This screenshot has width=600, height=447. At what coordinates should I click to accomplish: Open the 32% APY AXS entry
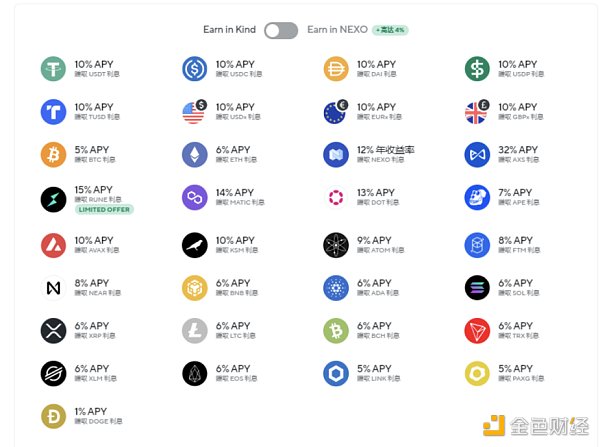click(520, 154)
